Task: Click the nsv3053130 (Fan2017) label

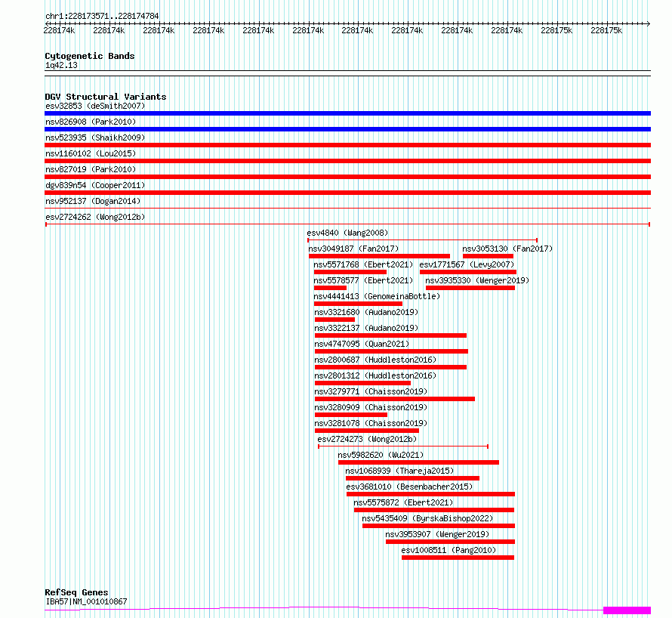Action: coord(507,249)
